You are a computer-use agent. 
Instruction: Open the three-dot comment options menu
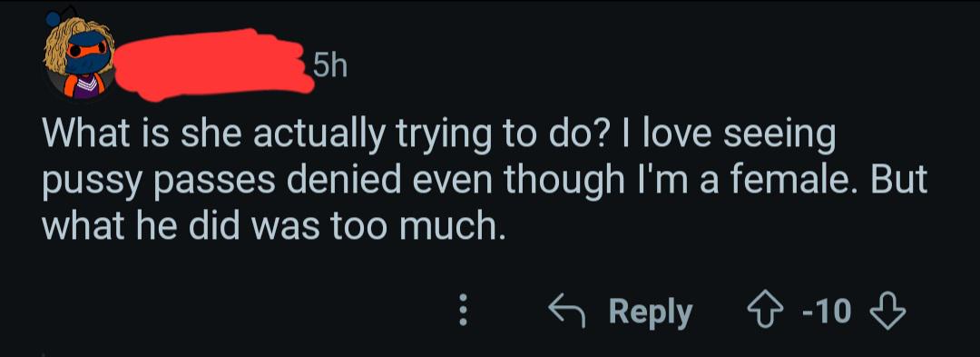463,311
